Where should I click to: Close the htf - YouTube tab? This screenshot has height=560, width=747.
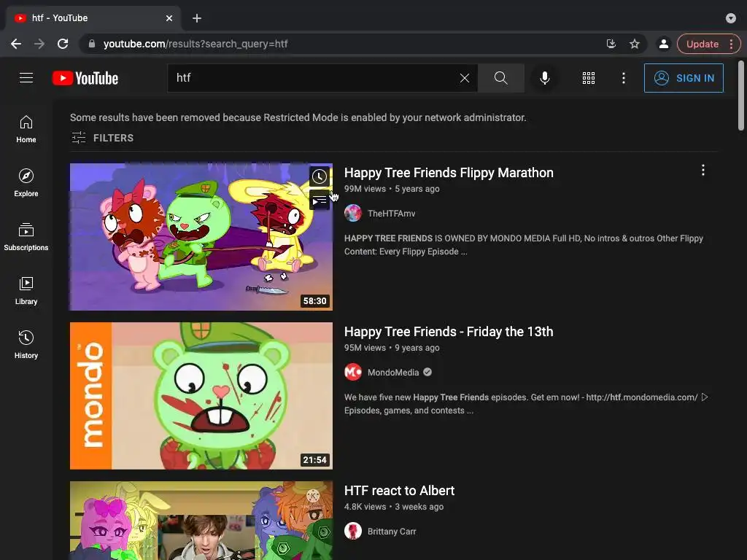tap(169, 18)
